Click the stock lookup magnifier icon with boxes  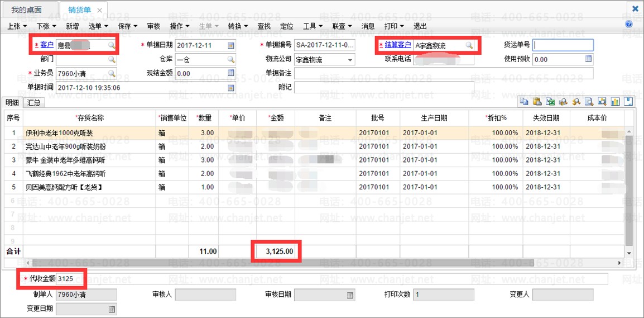563,102
